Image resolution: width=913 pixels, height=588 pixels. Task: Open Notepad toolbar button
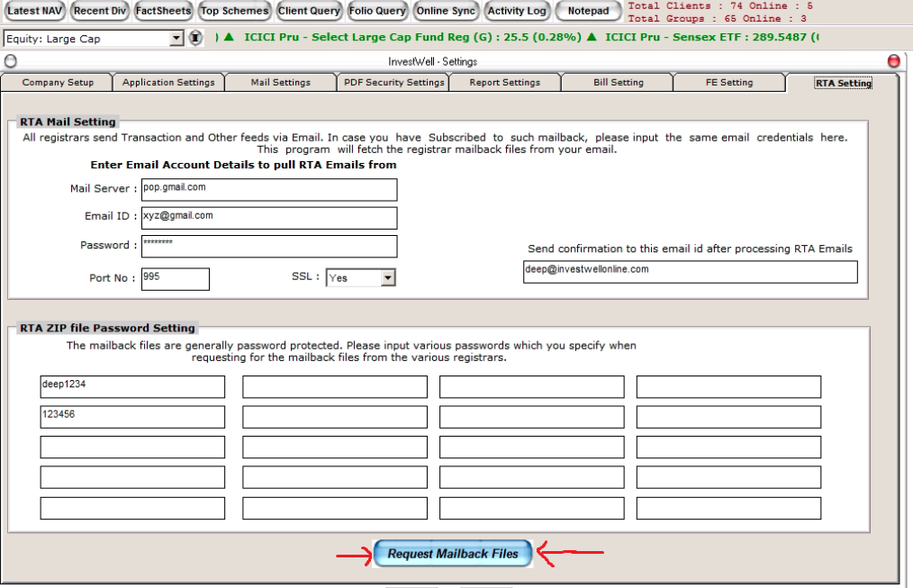point(588,11)
